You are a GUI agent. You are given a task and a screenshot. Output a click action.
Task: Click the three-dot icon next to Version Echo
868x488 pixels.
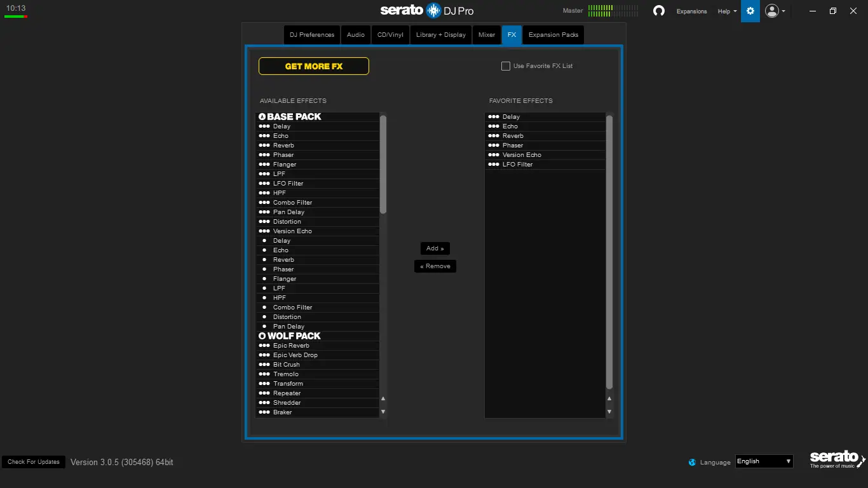click(x=264, y=231)
